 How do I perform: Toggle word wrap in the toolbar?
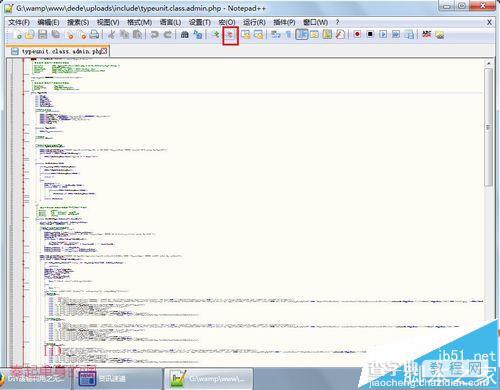pyautogui.click(x=276, y=35)
